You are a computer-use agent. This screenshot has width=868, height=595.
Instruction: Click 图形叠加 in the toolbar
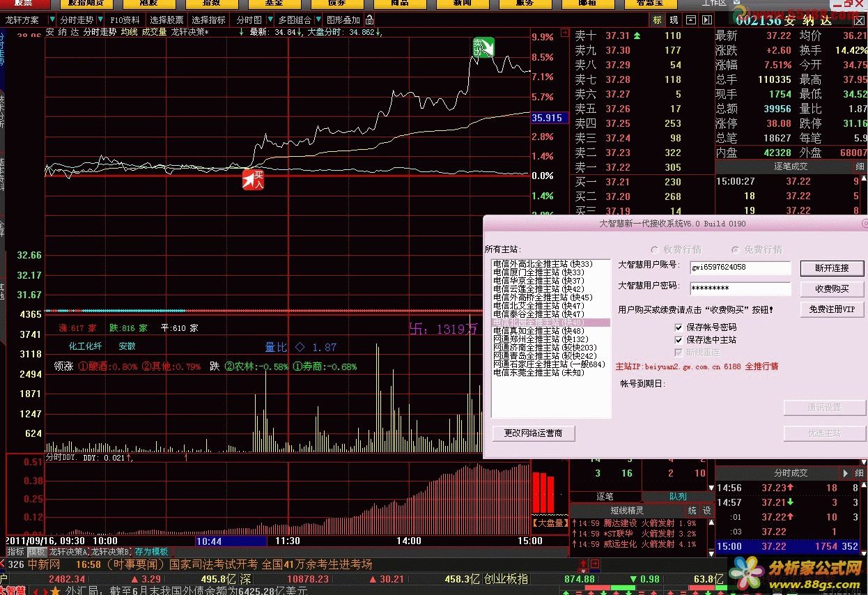click(x=343, y=20)
